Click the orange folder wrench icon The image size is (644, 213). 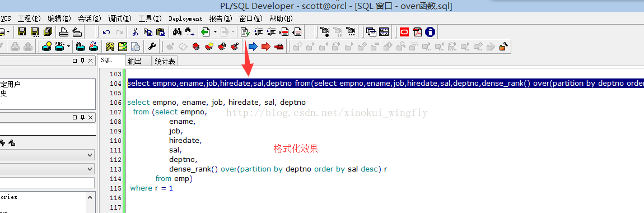pyautogui.click(x=503, y=47)
